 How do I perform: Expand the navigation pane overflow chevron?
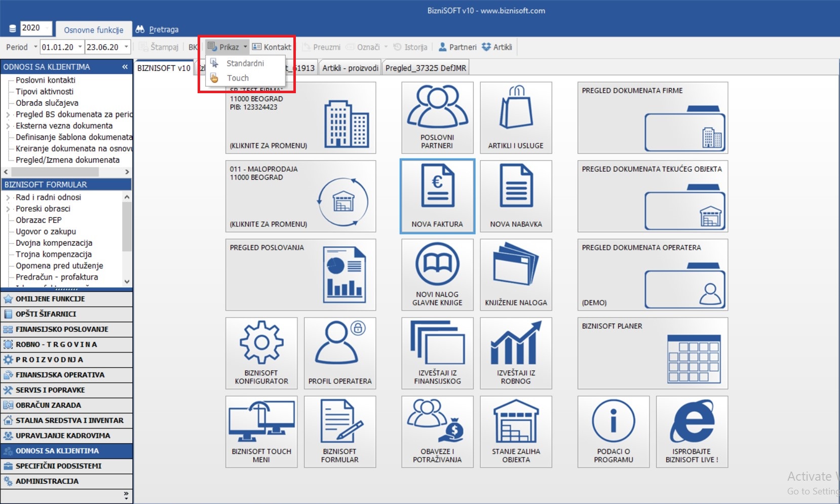coord(126,495)
